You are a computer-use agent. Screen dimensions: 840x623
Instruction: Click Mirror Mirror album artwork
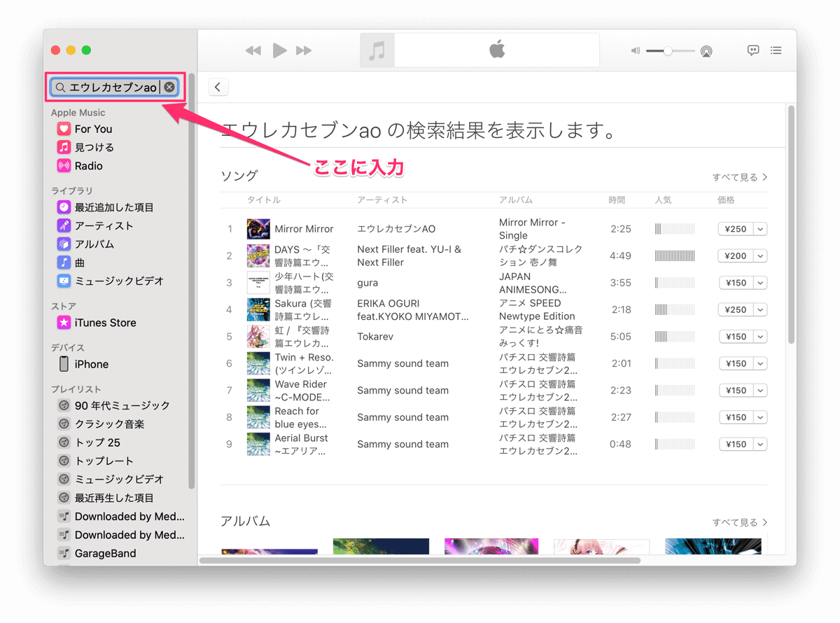(x=258, y=229)
